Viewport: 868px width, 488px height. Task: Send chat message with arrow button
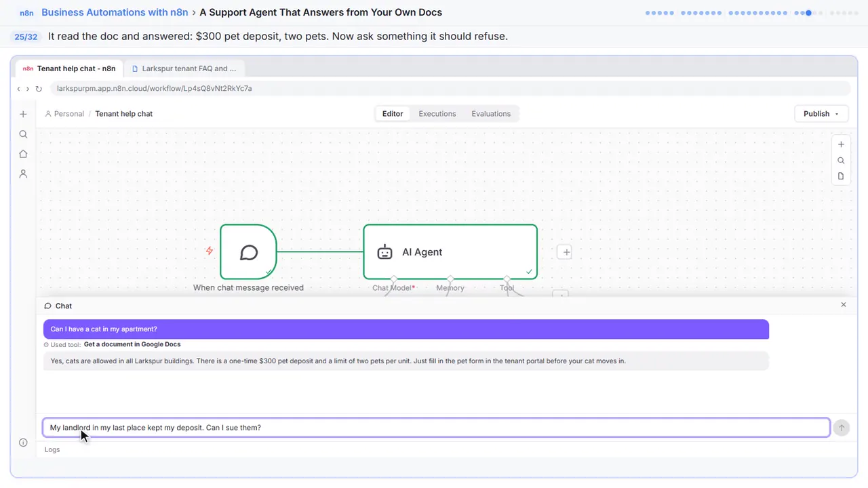[841, 428]
